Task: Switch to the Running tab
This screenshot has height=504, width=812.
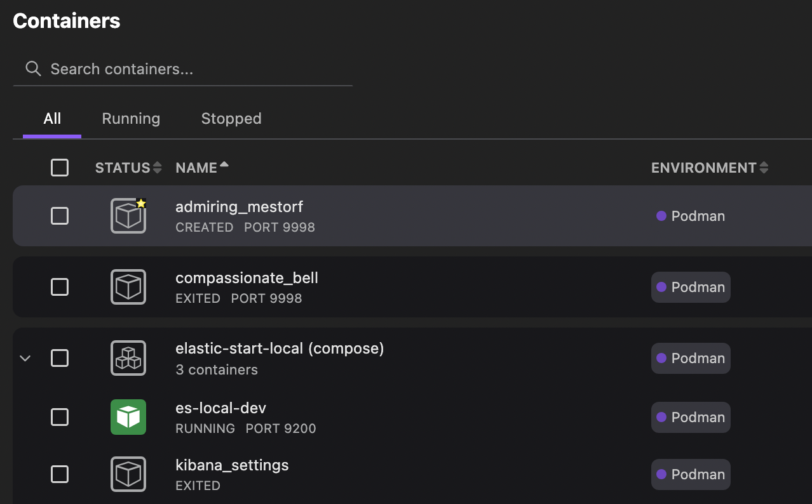Action: point(130,119)
